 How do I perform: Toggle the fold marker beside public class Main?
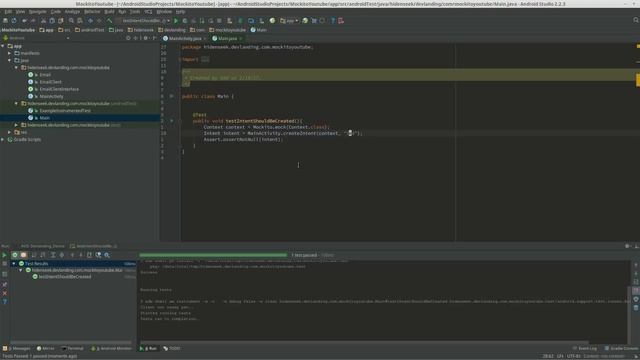(171, 96)
